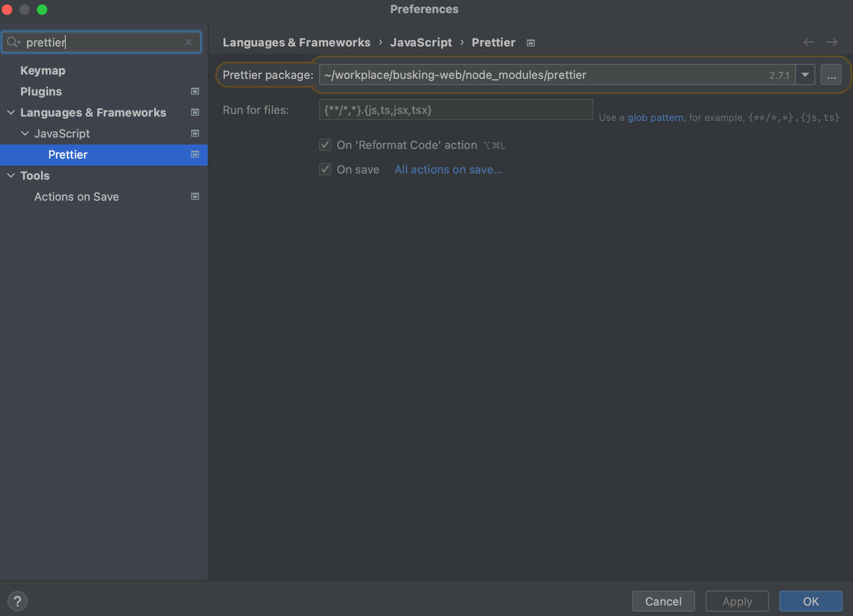The width and height of the screenshot is (853, 616).
Task: Close the Preferences window with the red button
Action: point(7,9)
